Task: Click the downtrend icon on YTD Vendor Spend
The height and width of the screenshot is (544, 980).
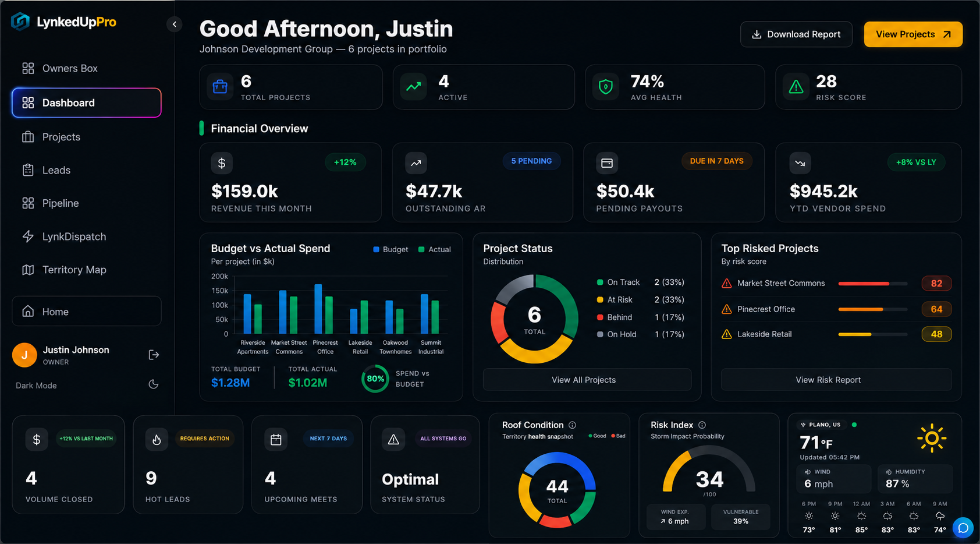Action: [800, 163]
